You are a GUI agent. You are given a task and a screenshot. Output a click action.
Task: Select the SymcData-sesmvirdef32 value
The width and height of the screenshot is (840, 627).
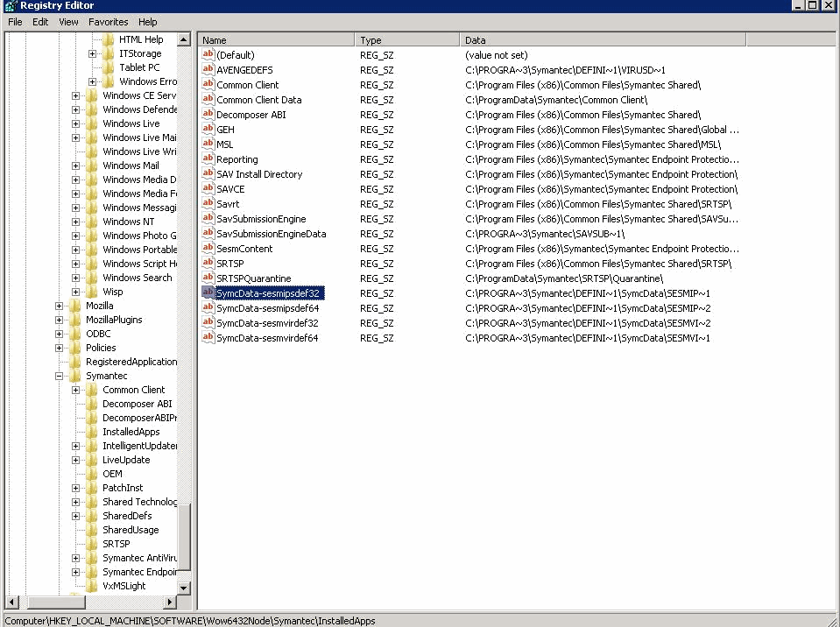pos(267,323)
